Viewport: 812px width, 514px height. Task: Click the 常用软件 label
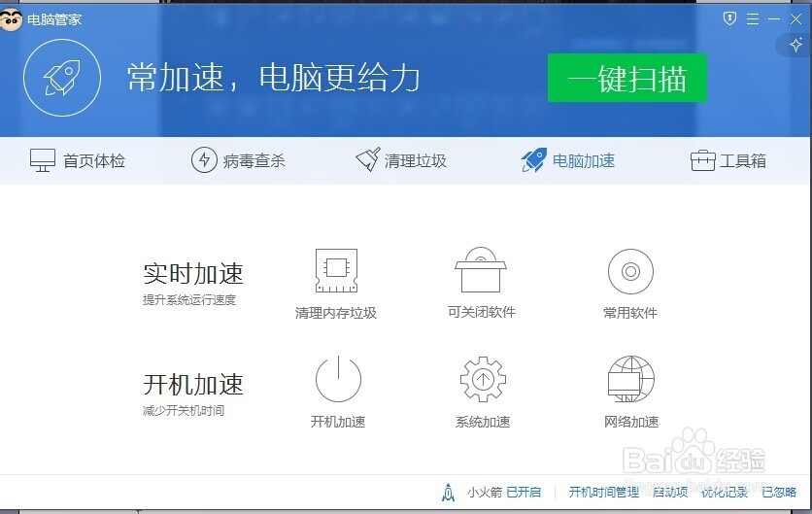(630, 313)
